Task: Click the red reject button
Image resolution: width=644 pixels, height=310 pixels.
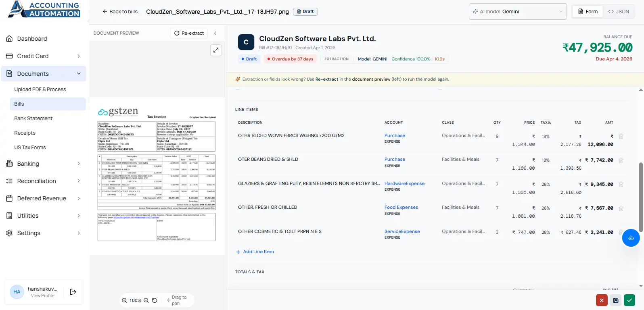Action: [602, 300]
